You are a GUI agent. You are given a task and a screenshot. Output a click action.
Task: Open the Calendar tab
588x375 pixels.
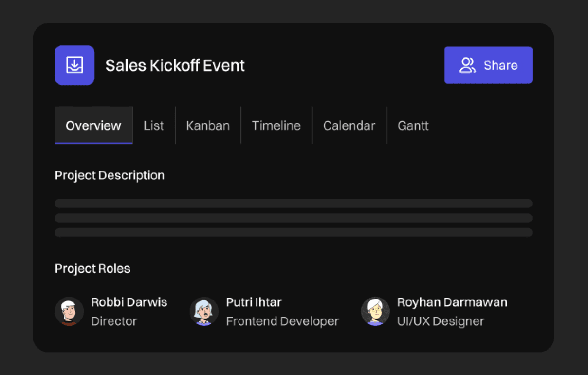(349, 126)
